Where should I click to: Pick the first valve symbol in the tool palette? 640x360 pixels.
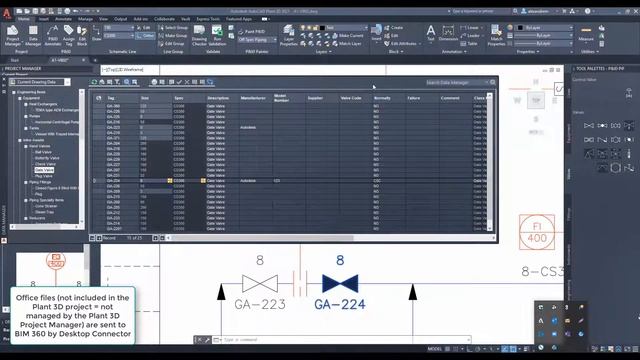pos(589,126)
